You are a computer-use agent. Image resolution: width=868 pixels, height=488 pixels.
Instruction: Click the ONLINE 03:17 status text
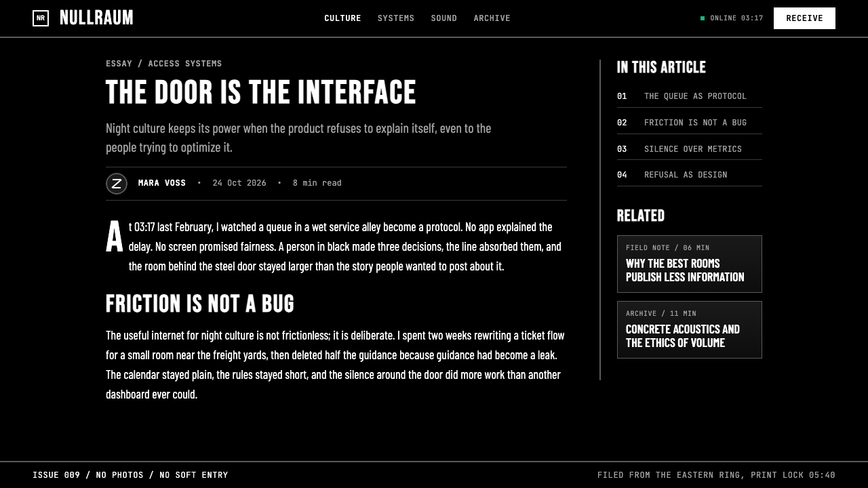[736, 18]
